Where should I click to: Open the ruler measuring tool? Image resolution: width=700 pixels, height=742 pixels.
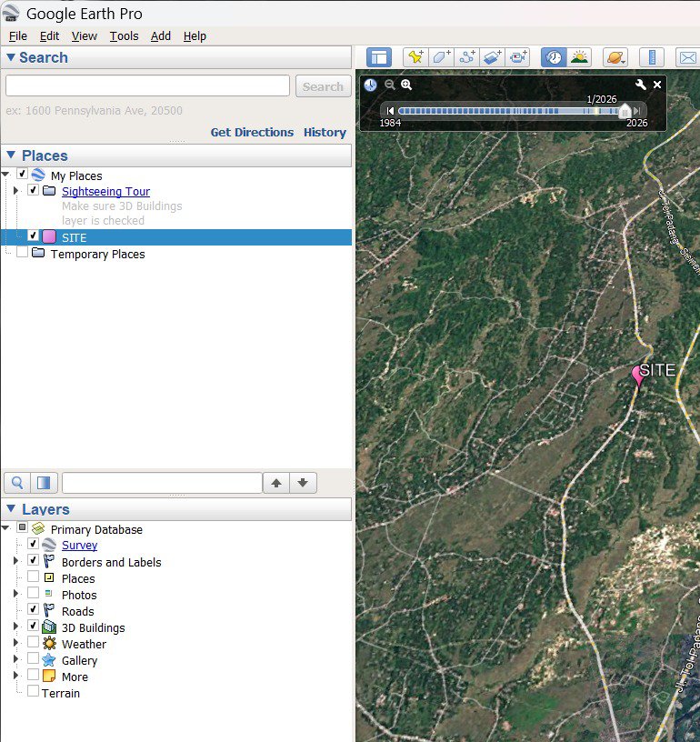652,57
